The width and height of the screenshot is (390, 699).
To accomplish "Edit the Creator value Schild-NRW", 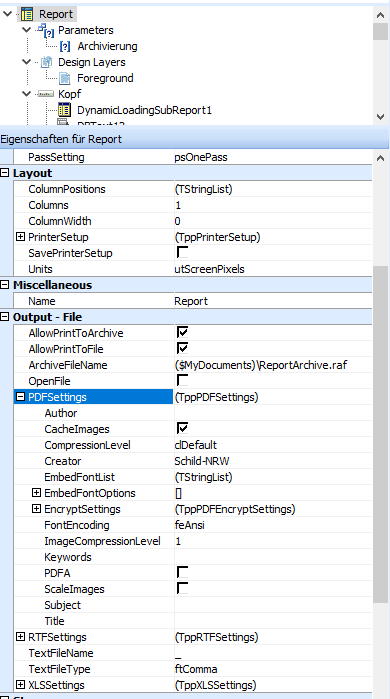I will 273,461.
